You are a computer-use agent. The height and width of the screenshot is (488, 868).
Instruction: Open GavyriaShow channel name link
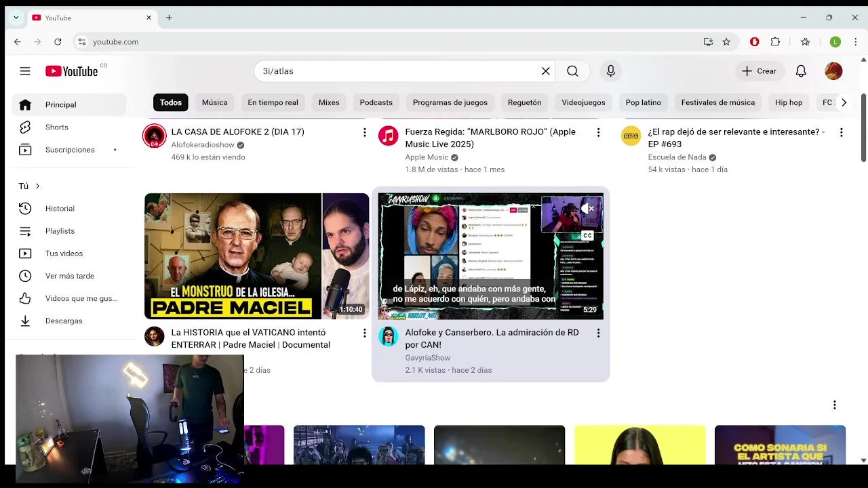(x=428, y=358)
